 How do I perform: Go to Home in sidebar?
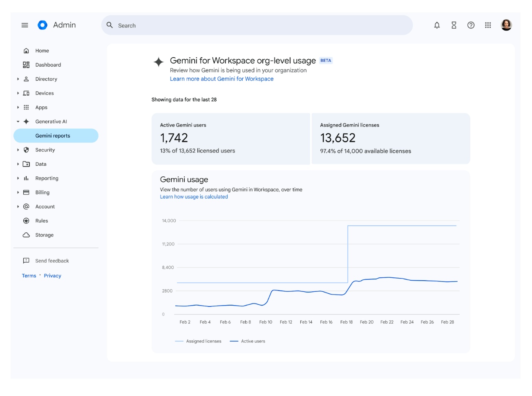point(42,51)
